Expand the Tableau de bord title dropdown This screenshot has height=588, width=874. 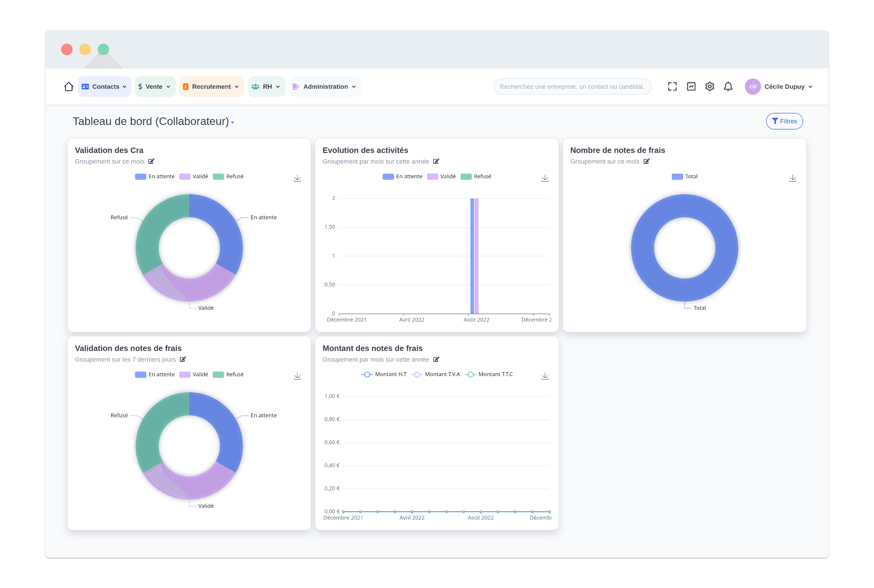click(x=233, y=122)
